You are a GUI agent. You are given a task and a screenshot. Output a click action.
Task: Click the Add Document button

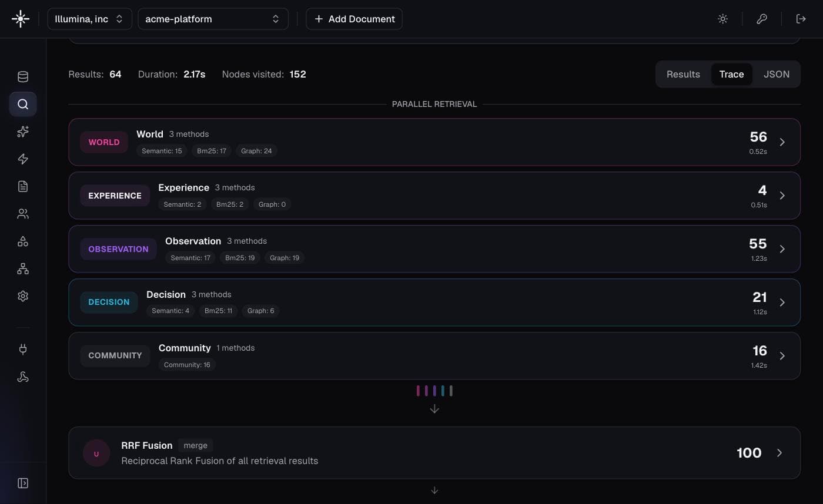coord(354,19)
